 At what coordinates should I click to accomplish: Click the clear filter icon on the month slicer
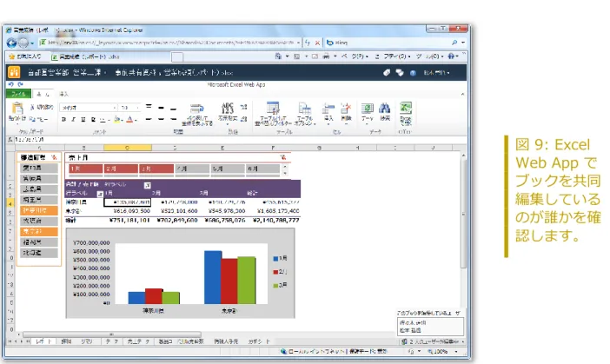[x=282, y=157]
